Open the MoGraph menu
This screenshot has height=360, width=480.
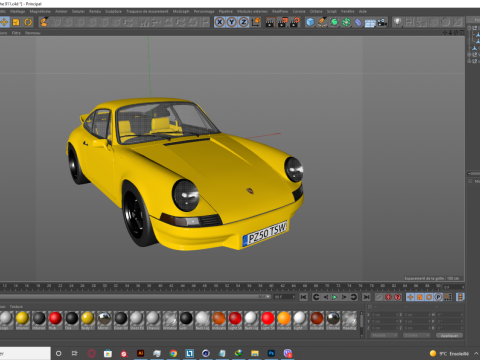click(x=181, y=11)
